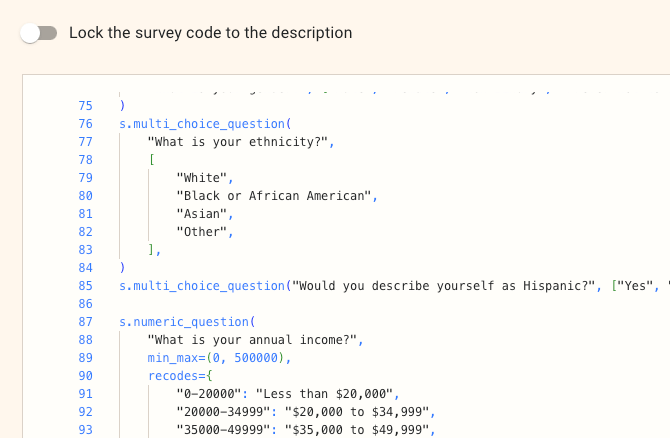The image size is (670, 438).
Task: Click line number 76 in the gutter
Action: [85, 124]
